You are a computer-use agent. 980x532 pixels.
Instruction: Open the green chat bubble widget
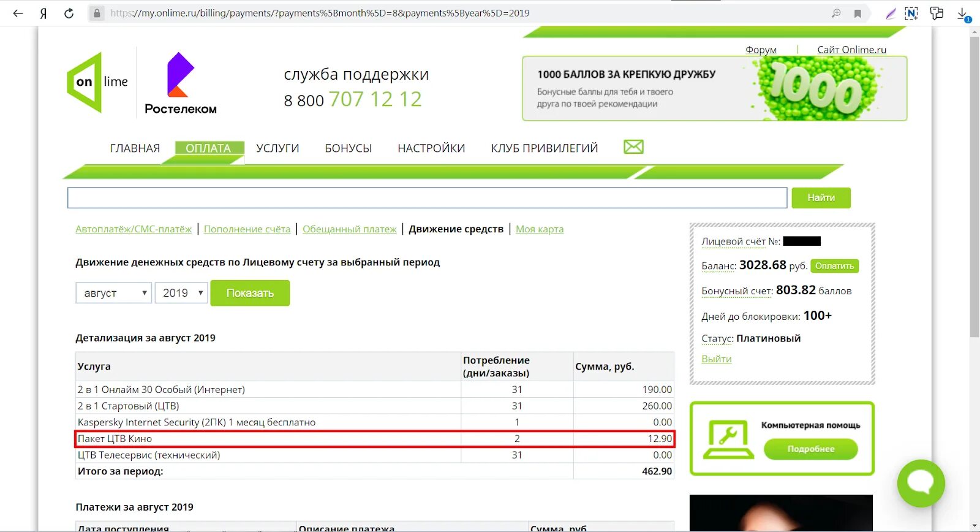[921, 483]
